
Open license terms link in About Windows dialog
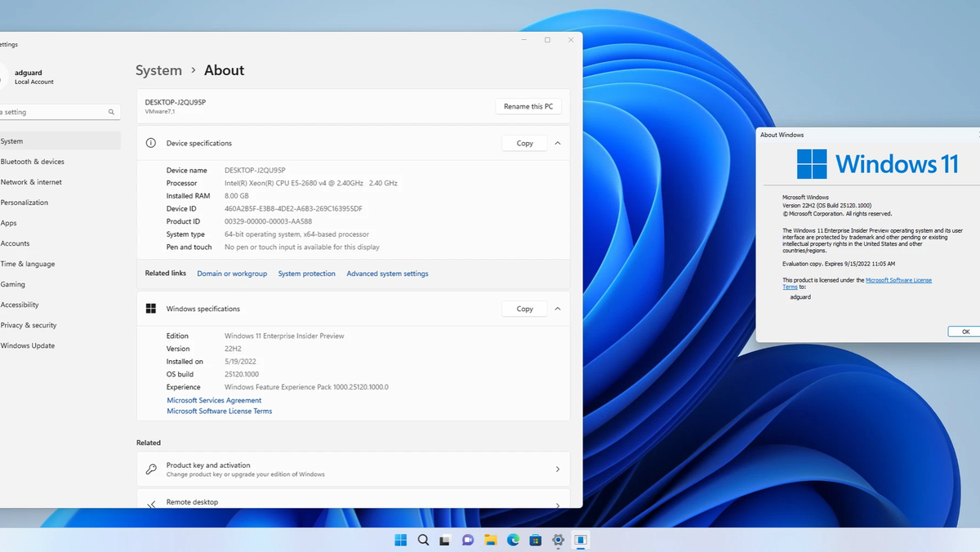point(898,280)
